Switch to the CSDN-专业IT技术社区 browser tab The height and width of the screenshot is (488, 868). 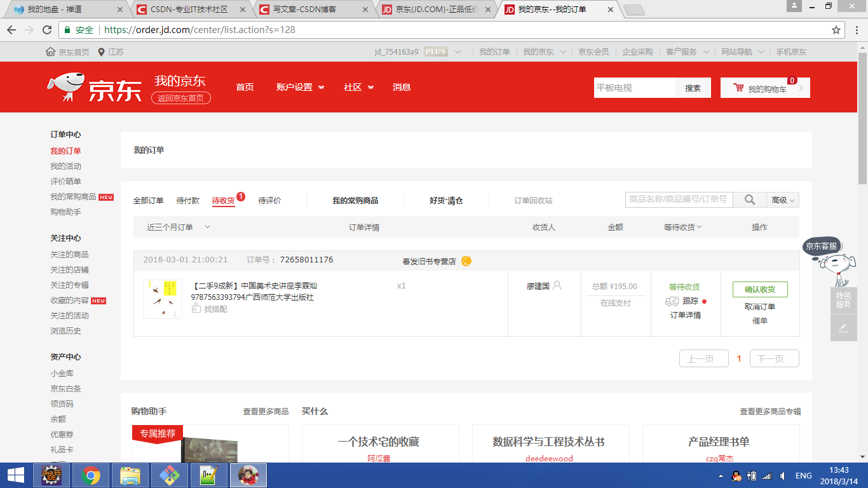tap(189, 10)
